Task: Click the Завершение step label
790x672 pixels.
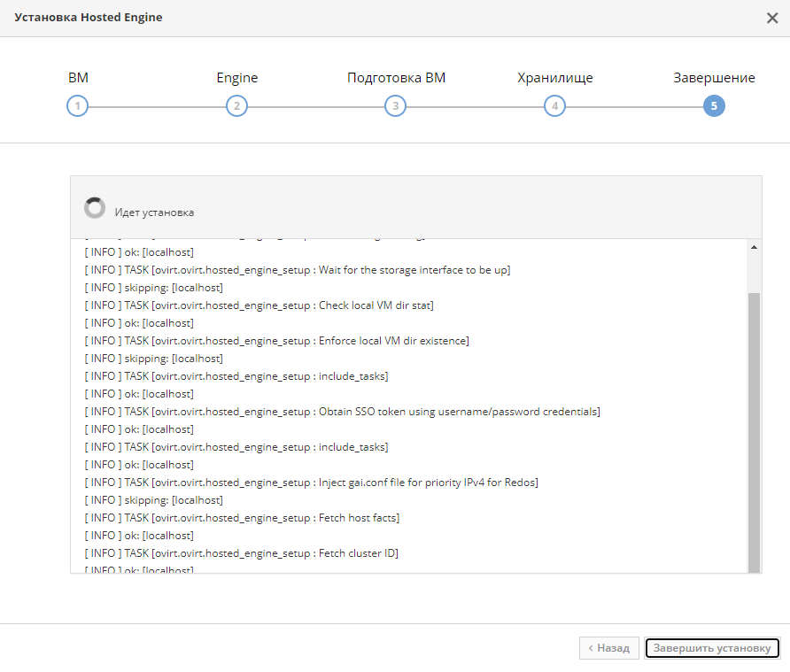Action: (715, 78)
